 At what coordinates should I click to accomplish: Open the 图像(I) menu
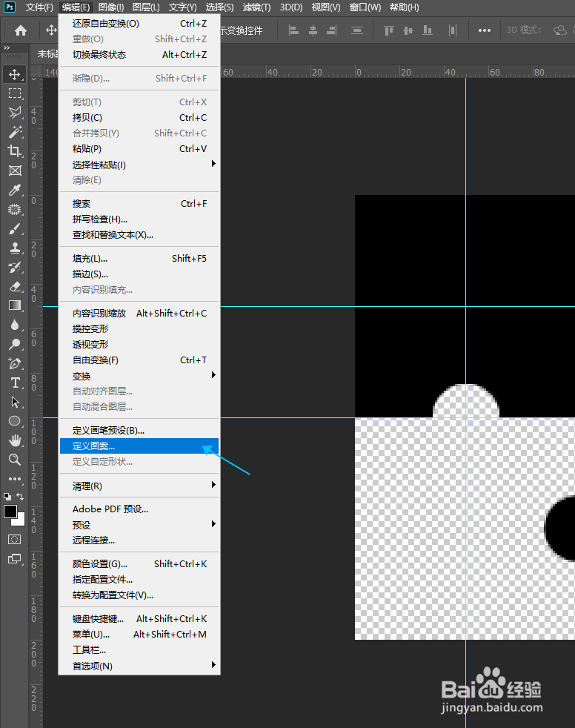[x=111, y=7]
